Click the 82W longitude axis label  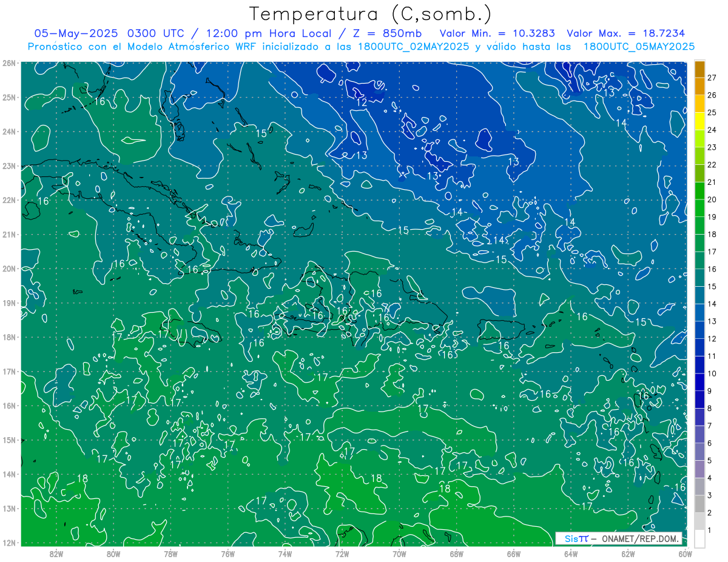[x=57, y=554]
